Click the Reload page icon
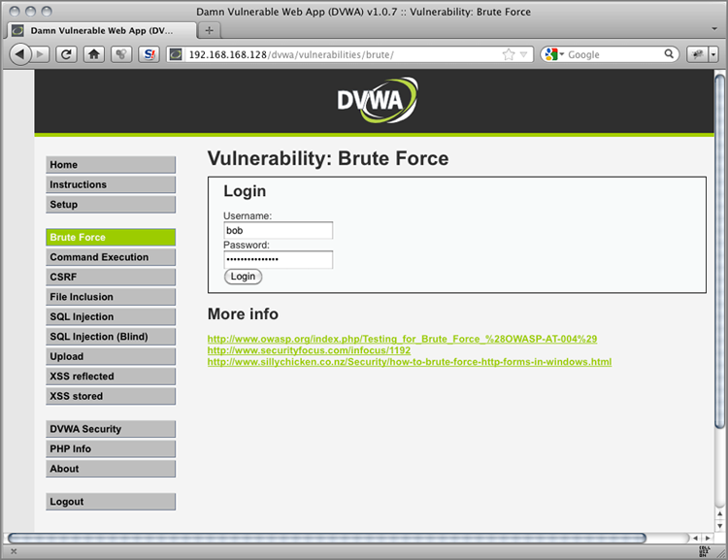This screenshot has height=560, width=728. point(67,54)
